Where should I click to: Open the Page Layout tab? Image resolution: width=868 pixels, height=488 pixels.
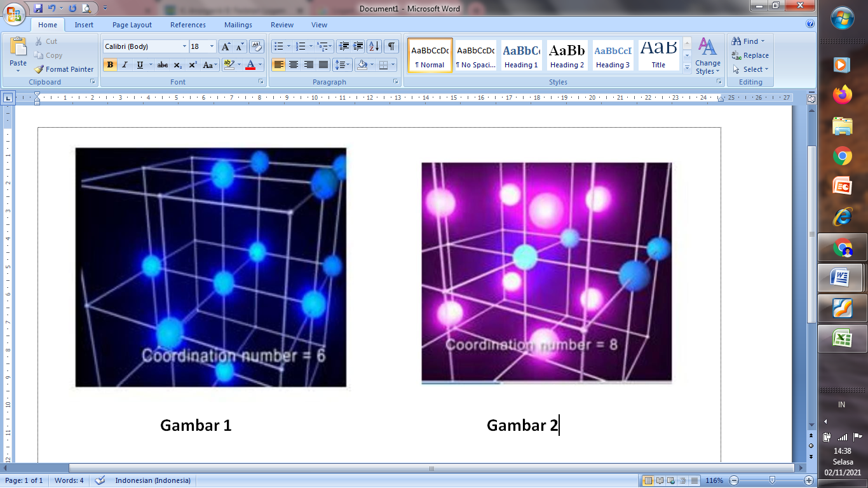[x=132, y=25]
